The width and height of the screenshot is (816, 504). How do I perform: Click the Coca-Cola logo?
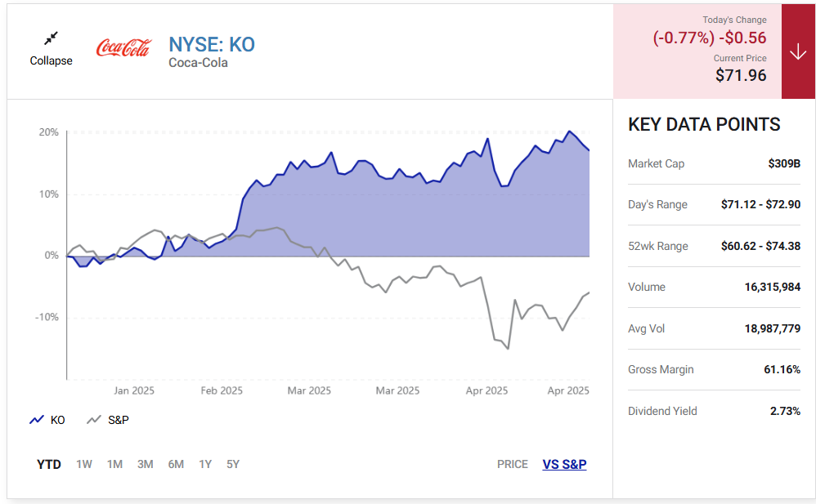click(x=123, y=48)
